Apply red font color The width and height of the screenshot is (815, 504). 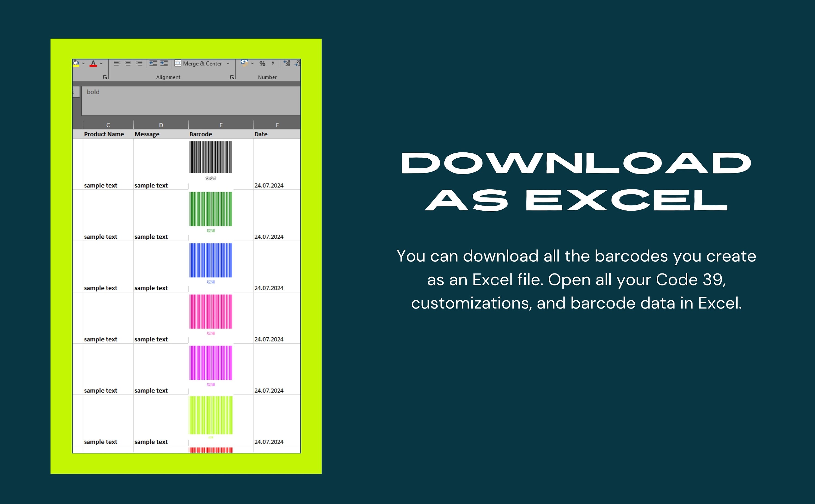pyautogui.click(x=93, y=64)
